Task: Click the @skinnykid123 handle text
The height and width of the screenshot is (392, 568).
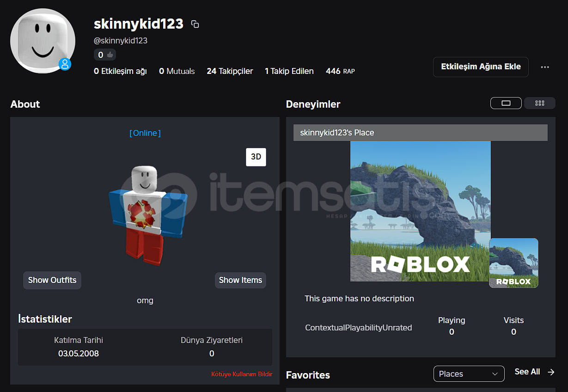Action: (x=121, y=41)
